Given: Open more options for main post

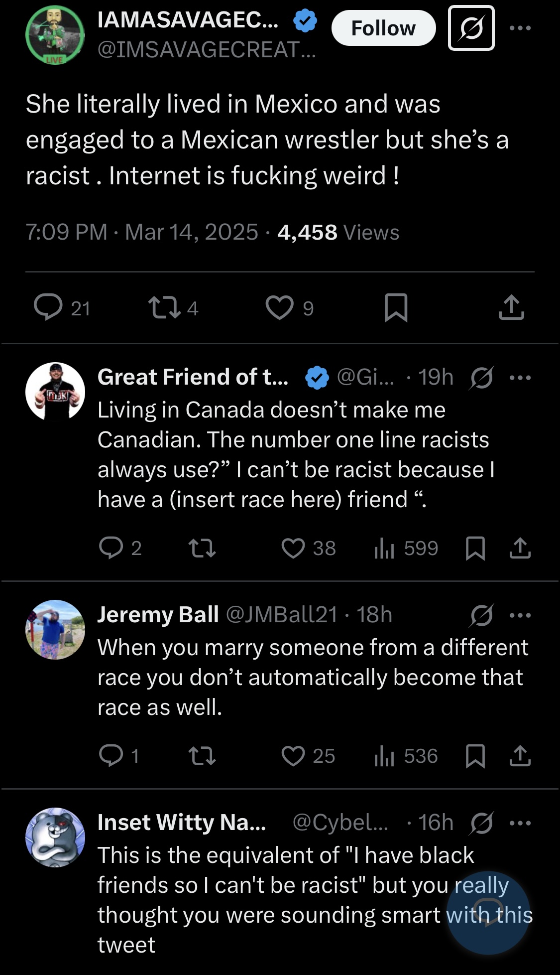Looking at the screenshot, I should point(520,28).
